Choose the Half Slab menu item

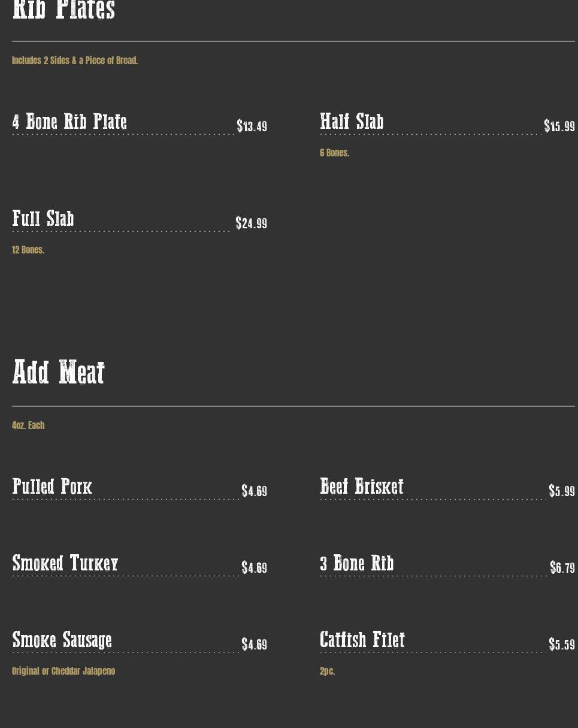pyautogui.click(x=352, y=122)
